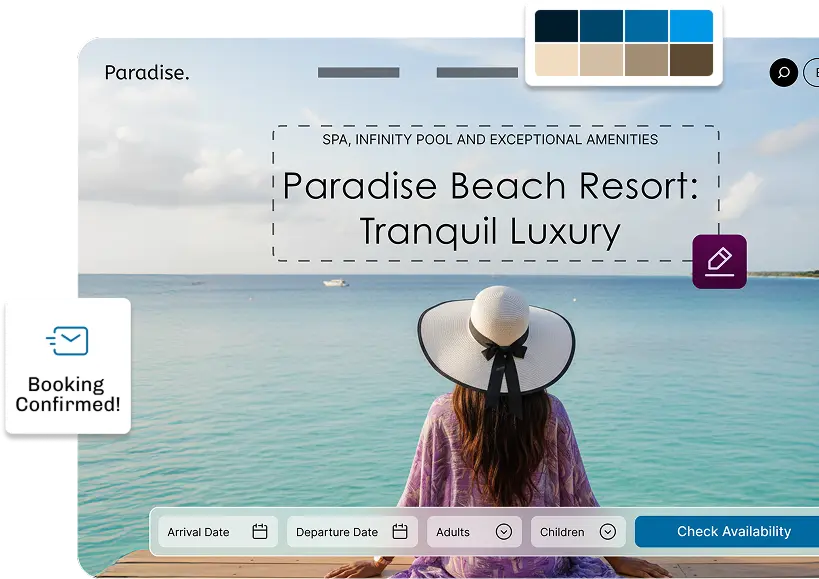Pick the bright sky blue swatch
The height and width of the screenshot is (579, 819).
[x=691, y=26]
